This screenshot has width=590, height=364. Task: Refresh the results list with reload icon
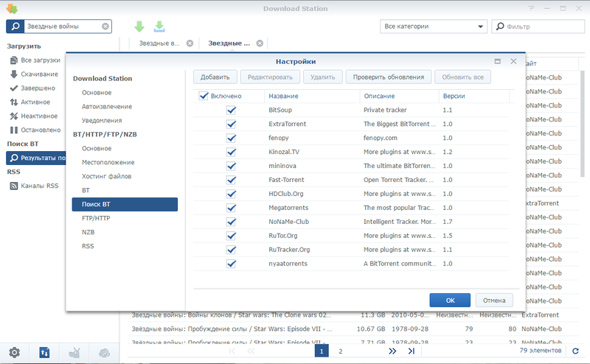coord(575,351)
